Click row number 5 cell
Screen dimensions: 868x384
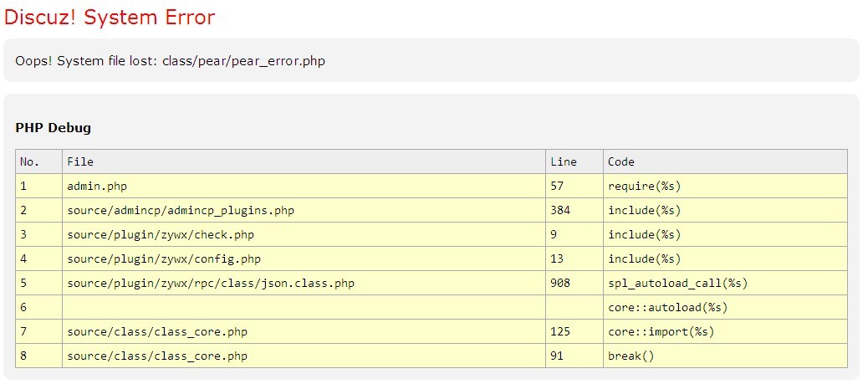tap(38, 283)
